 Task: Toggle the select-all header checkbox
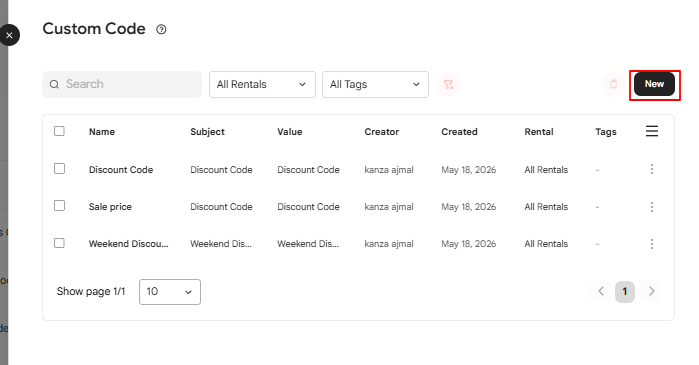[x=59, y=131]
